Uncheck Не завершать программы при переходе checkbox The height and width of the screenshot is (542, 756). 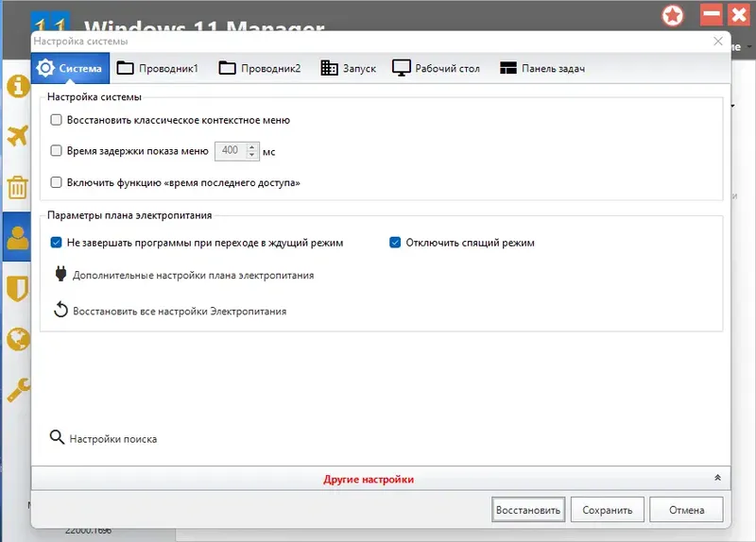[57, 243]
